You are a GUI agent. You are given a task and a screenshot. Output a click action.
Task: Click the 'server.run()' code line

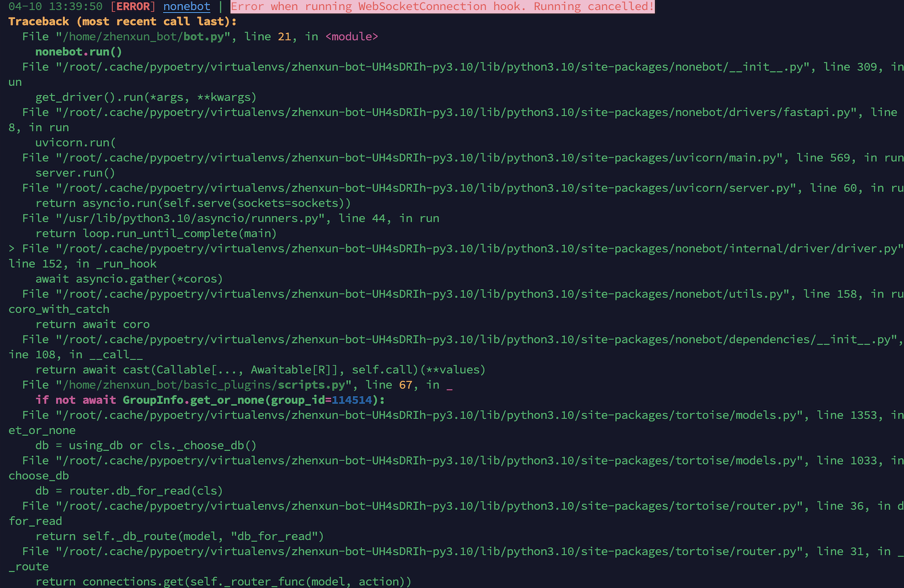click(75, 173)
